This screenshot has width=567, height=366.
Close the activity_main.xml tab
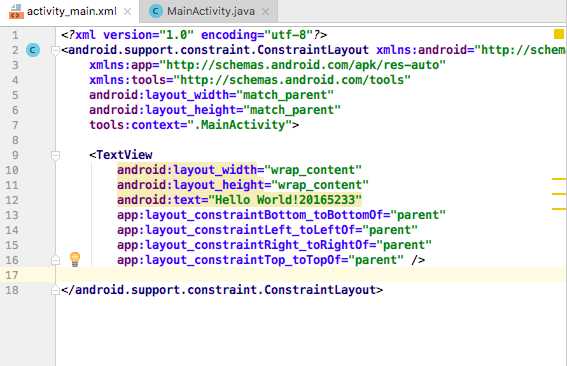pyautogui.click(x=127, y=12)
